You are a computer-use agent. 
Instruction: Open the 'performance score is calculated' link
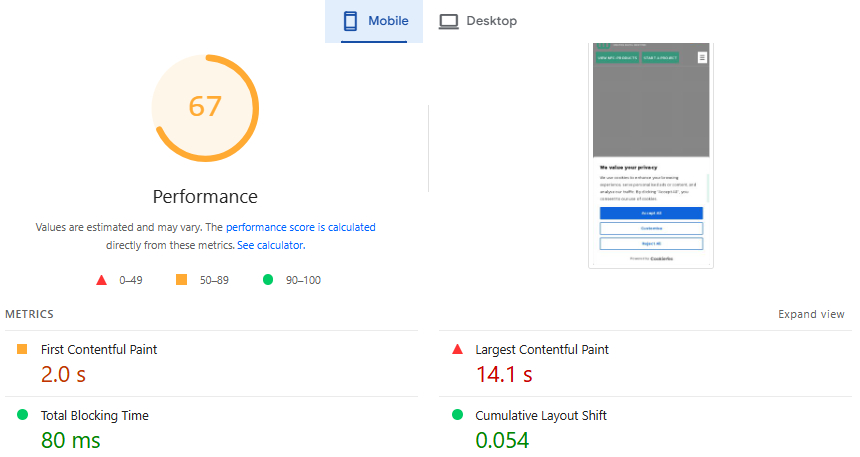(x=301, y=227)
